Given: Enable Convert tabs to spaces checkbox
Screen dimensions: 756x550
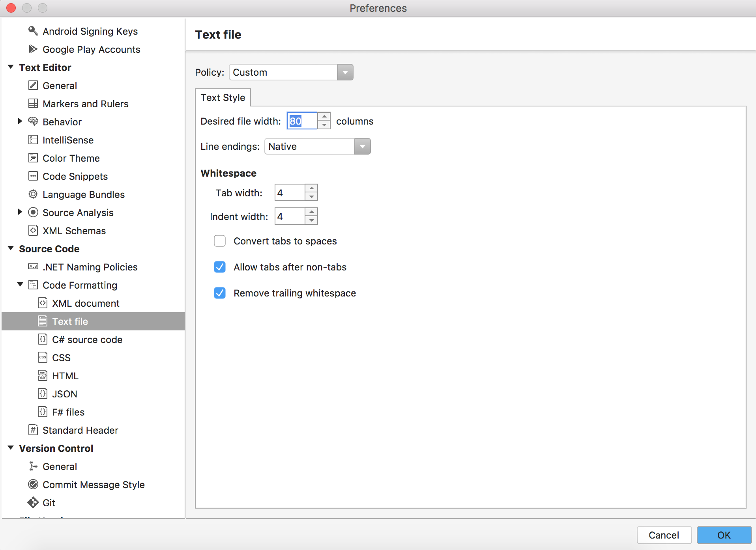Looking at the screenshot, I should pyautogui.click(x=220, y=241).
